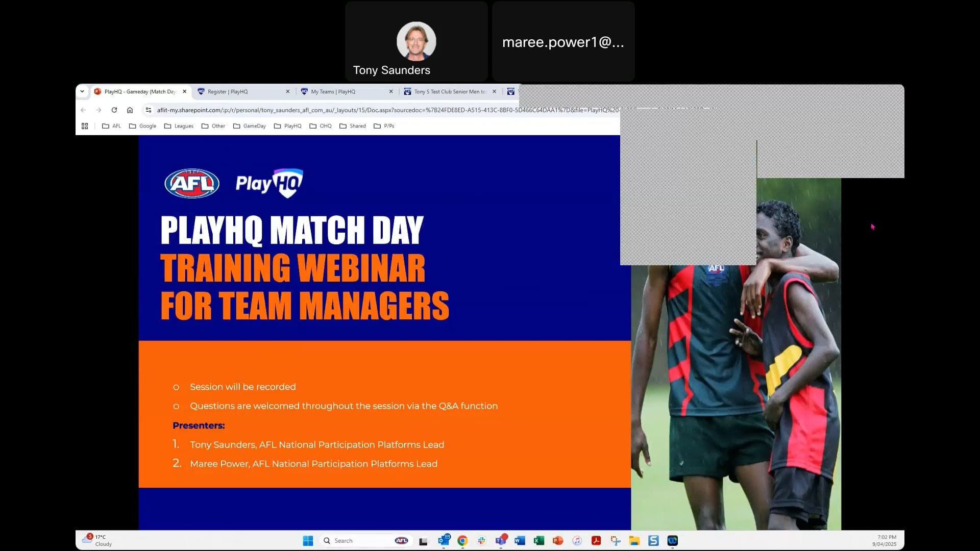
Task: Go back with browser back arrow
Action: tap(83, 110)
